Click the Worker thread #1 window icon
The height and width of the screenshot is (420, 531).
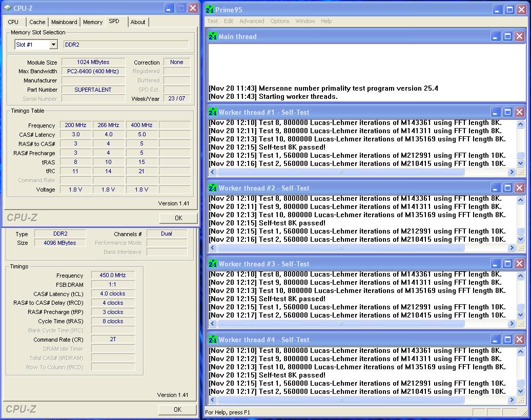coord(213,112)
